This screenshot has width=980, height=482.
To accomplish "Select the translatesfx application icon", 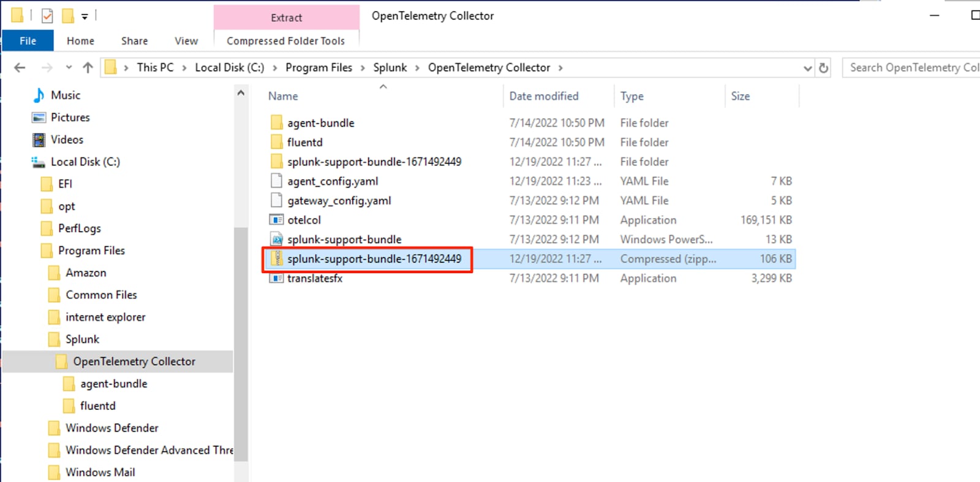I will pos(277,279).
